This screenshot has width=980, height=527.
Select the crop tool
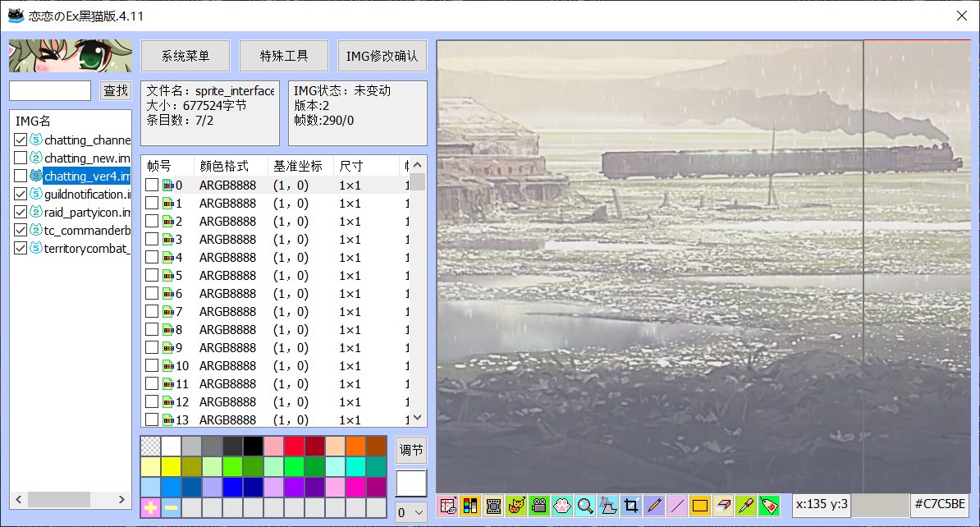(x=631, y=506)
